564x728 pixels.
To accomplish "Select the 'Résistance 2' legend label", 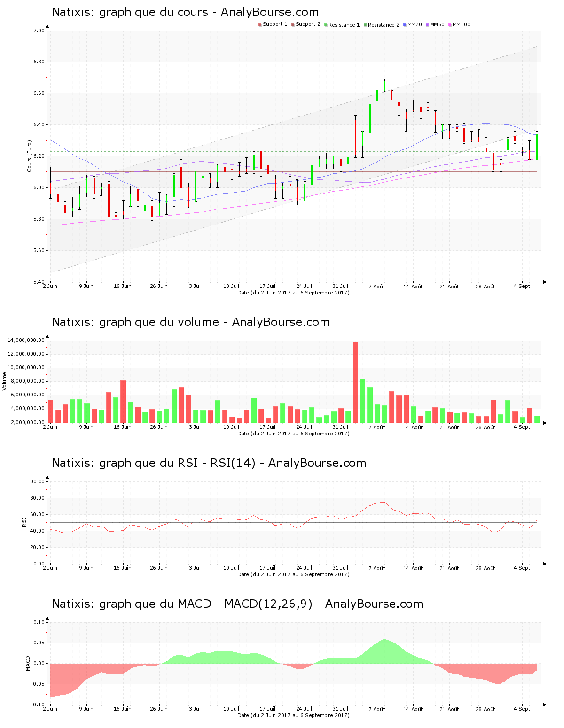I will [384, 24].
